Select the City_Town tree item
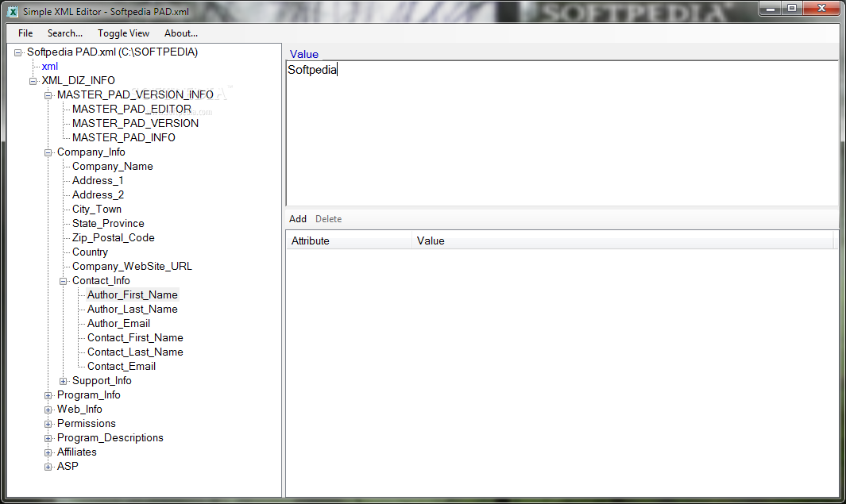 coord(97,210)
